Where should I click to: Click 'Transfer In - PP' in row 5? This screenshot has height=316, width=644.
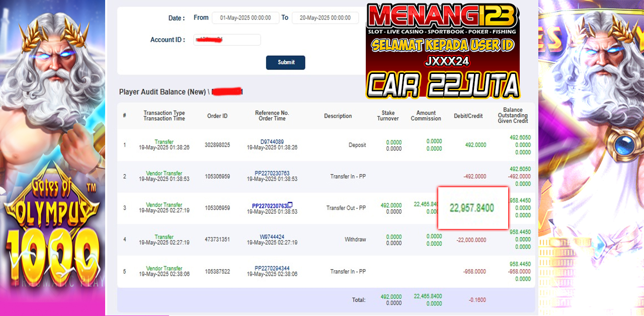click(x=348, y=271)
